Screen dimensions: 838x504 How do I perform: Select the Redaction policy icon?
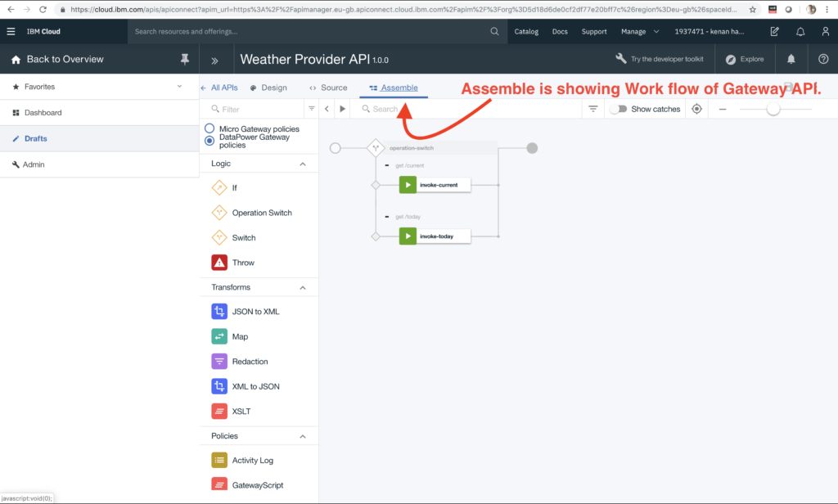219,362
